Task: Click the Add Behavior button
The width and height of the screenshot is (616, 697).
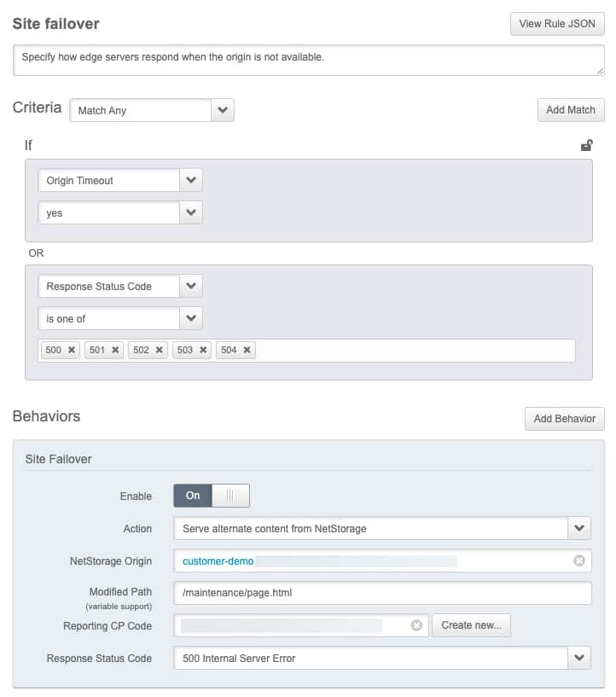Action: (x=564, y=419)
